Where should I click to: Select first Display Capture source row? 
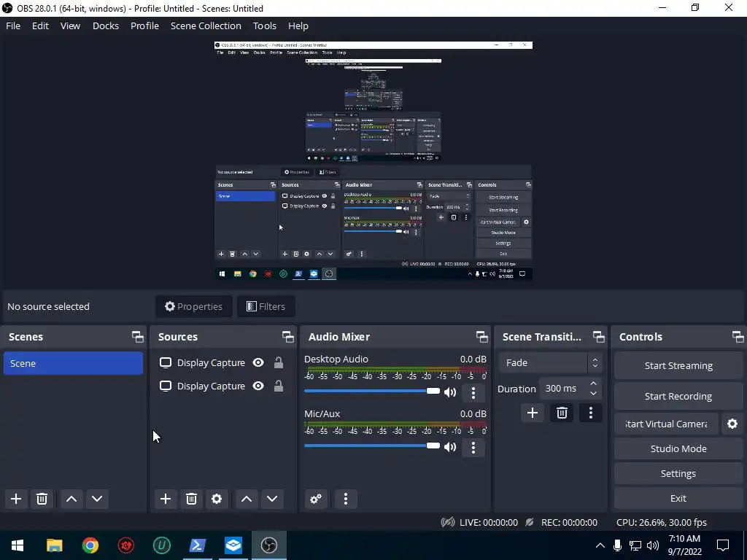222,363
